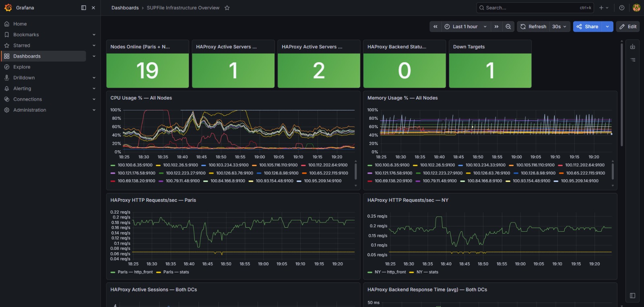This screenshot has width=644, height=307.
Task: Click the Grafana logo
Action: pos(8,8)
